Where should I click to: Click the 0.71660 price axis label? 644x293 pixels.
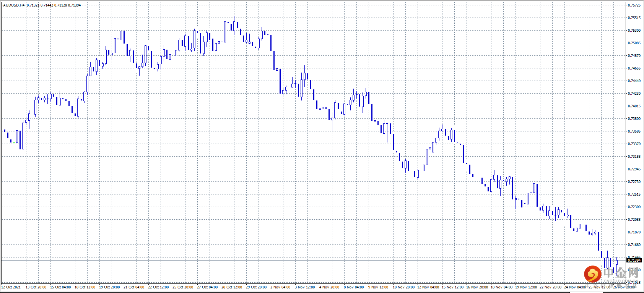pyautogui.click(x=634, y=245)
